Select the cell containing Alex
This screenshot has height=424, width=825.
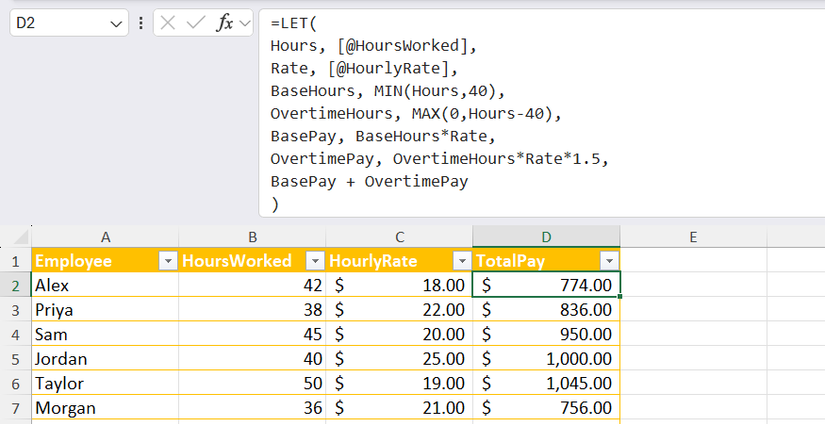point(105,285)
